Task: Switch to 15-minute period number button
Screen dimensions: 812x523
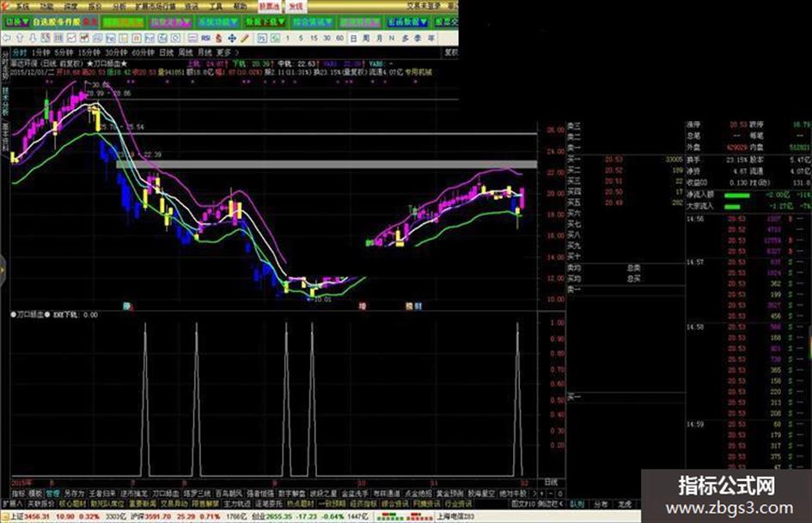Action: (x=314, y=39)
